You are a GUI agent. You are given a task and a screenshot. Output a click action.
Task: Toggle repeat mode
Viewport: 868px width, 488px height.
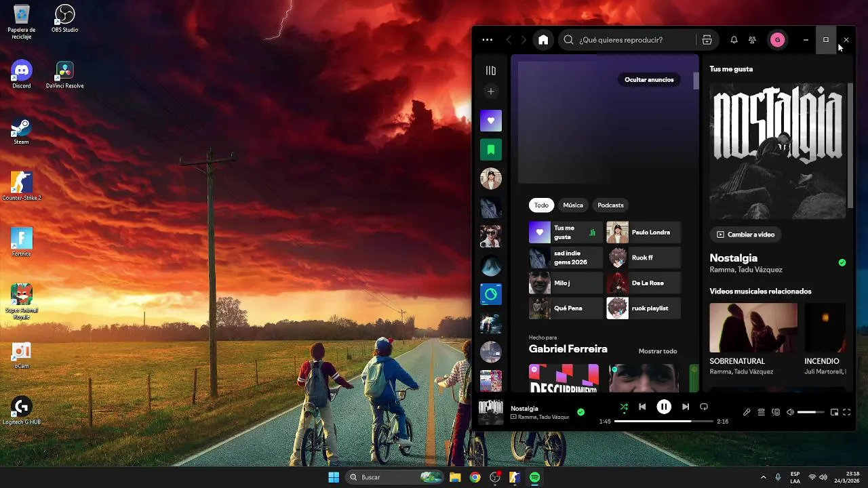click(x=704, y=407)
